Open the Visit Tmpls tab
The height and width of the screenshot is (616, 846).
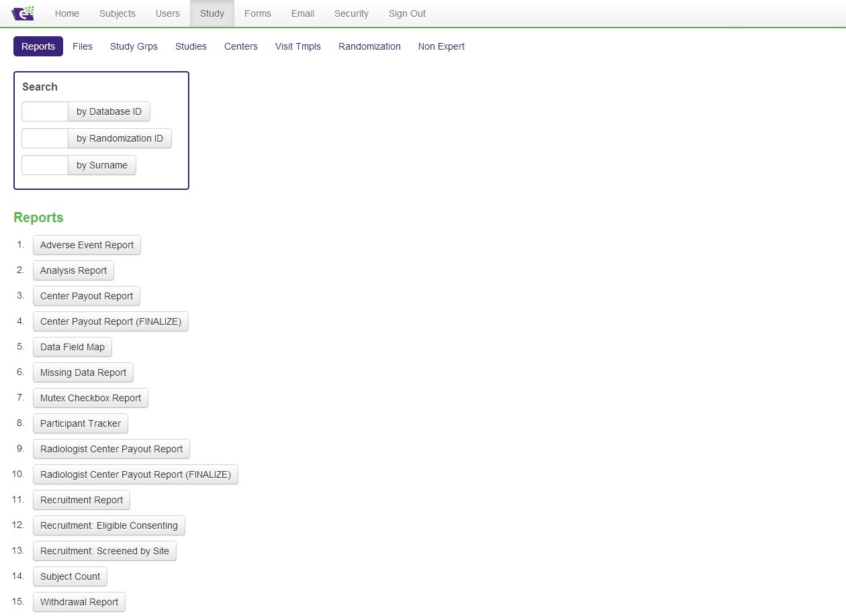[x=297, y=46]
